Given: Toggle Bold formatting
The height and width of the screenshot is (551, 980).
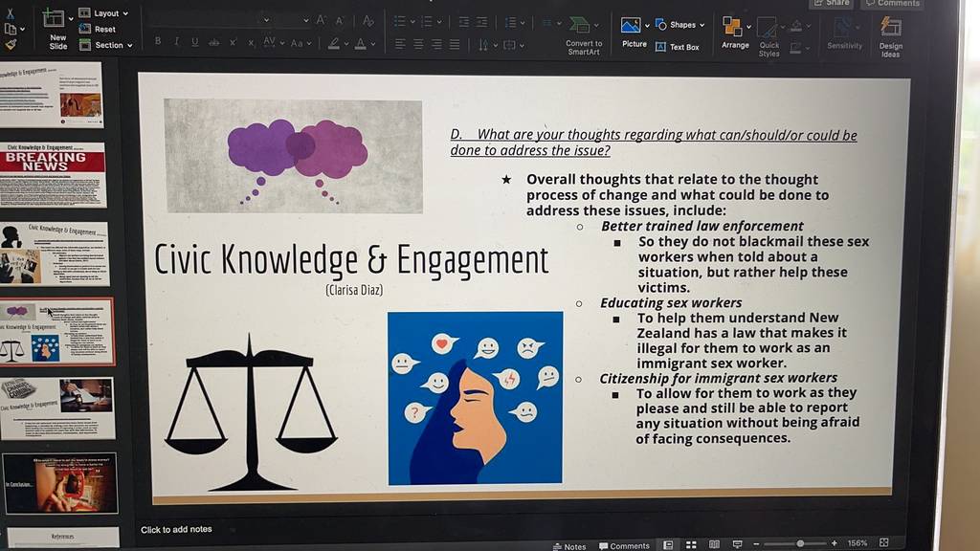Looking at the screenshot, I should click(158, 41).
